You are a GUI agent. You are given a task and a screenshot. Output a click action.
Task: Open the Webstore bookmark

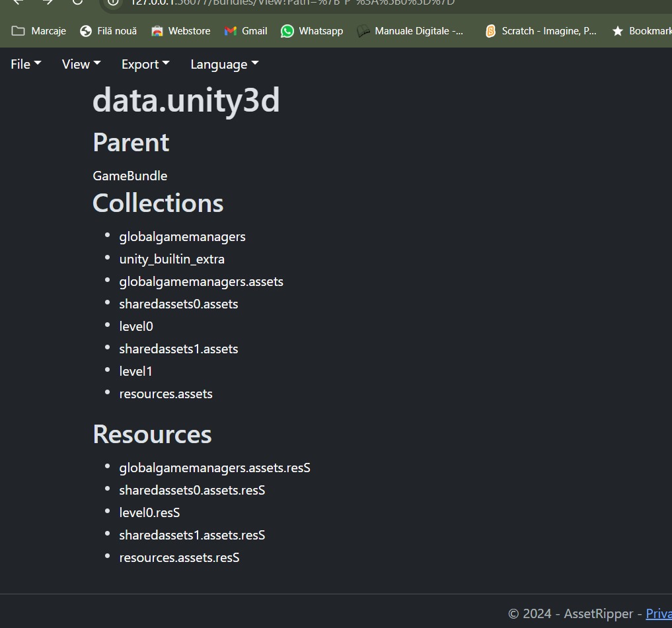pyautogui.click(x=181, y=31)
